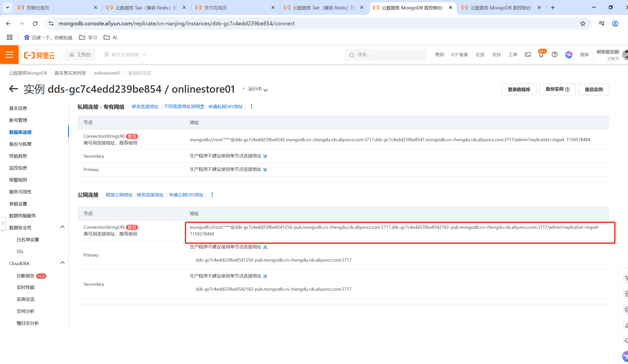Image resolution: width=628 pixels, height=364 pixels.
Task: Open 诊断报告 in the sidebar
Action: (26, 276)
